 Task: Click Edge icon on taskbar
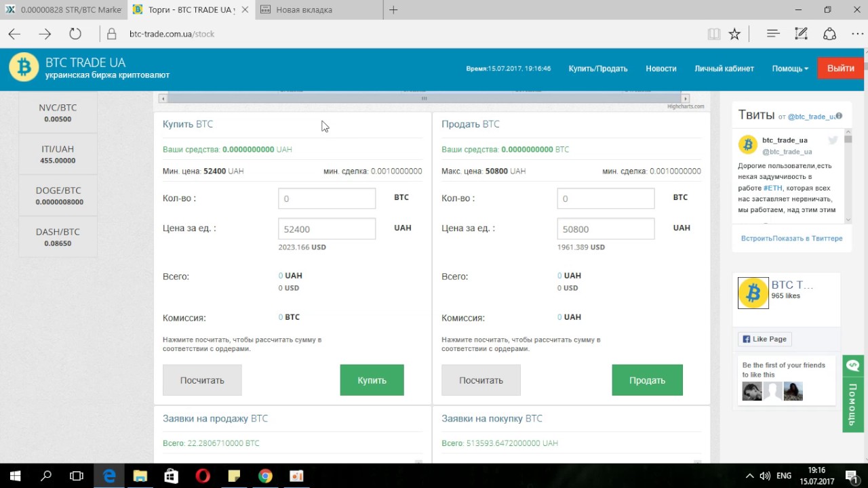click(109, 476)
